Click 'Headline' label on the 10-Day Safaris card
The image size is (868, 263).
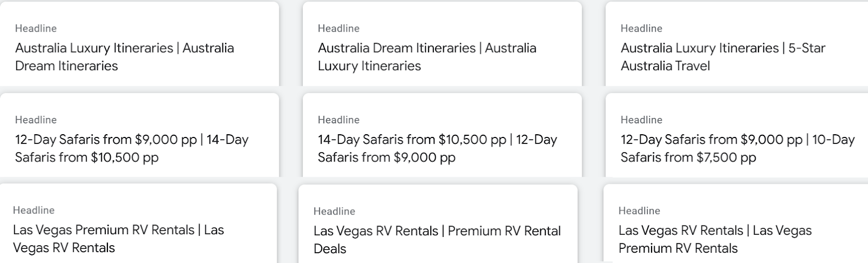[641, 120]
